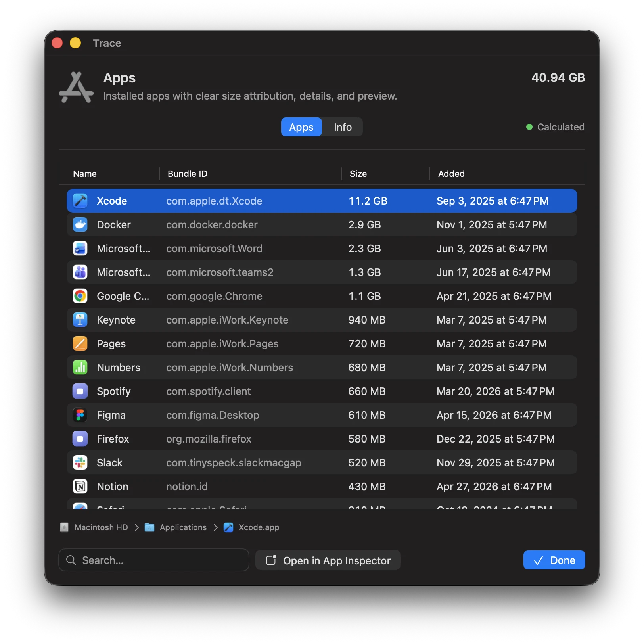The width and height of the screenshot is (644, 644).
Task: Click the Notion app icon
Action: coord(80,487)
